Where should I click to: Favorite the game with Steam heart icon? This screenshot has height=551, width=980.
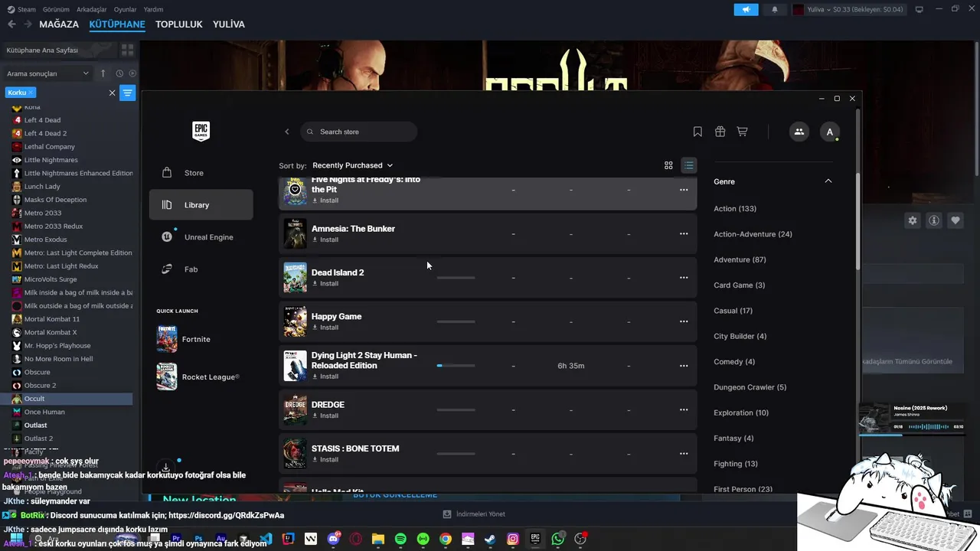tap(955, 220)
